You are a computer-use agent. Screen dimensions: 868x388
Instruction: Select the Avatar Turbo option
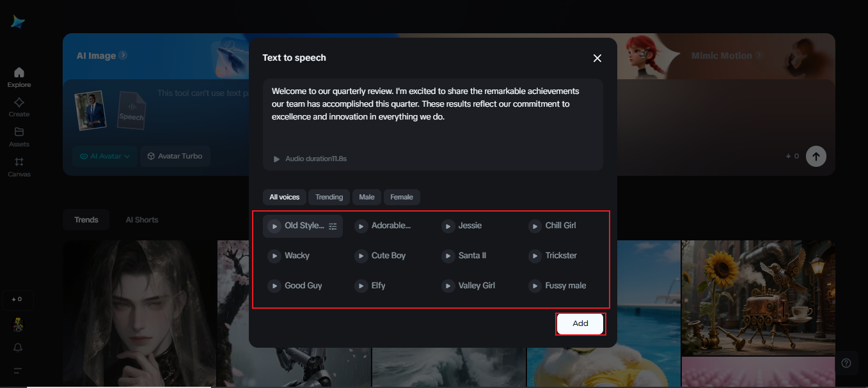pos(175,156)
